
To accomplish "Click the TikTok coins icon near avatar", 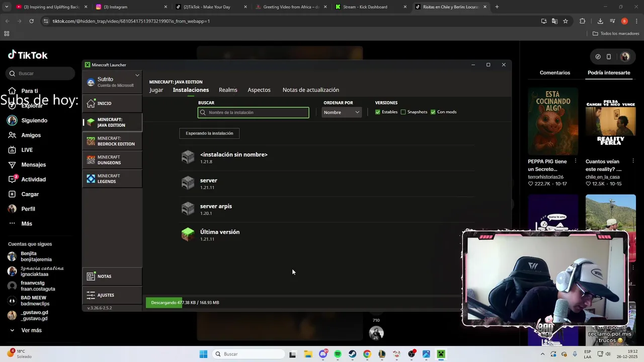I will [598, 57].
